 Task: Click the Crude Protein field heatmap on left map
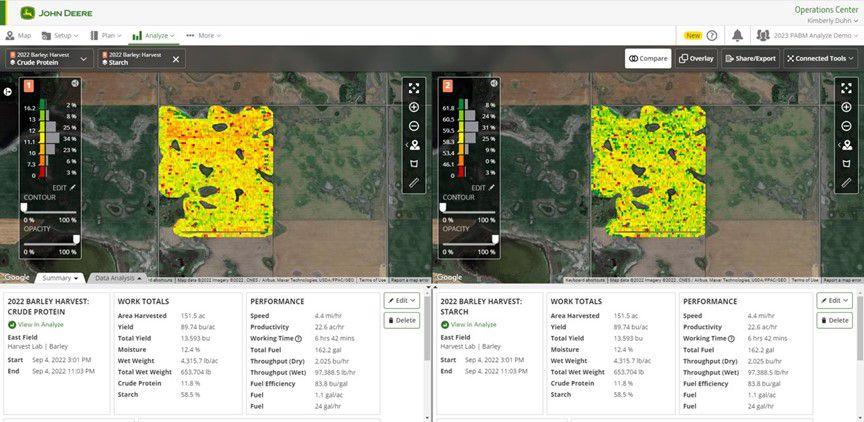[216, 171]
